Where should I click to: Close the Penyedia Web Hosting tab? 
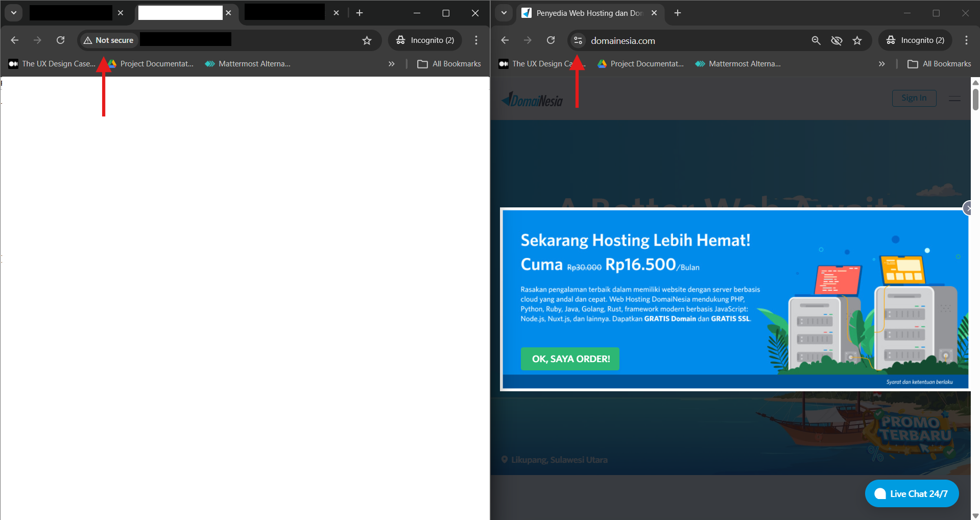point(654,13)
